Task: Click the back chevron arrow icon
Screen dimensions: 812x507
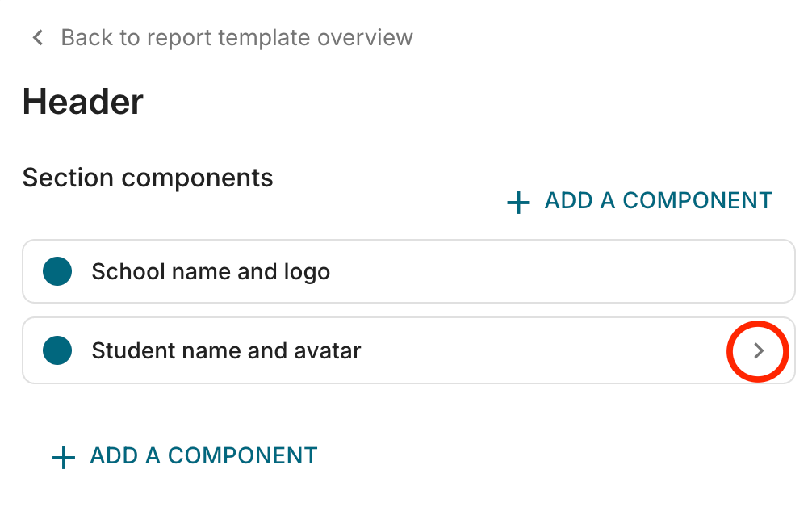Action: tap(38, 37)
